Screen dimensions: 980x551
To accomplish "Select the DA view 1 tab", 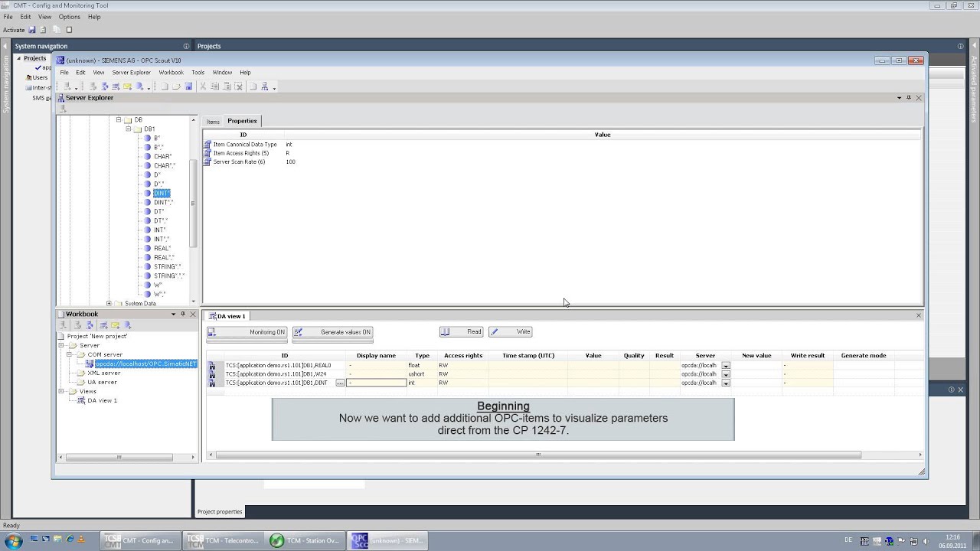I will coord(227,316).
